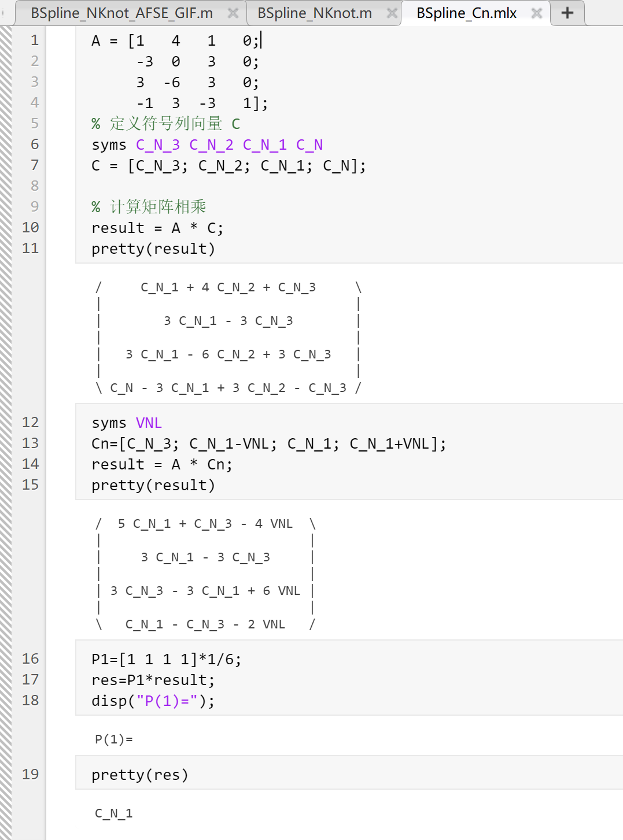Image resolution: width=623 pixels, height=840 pixels.
Task: Click line number 13 in the gutter
Action: tap(31, 443)
